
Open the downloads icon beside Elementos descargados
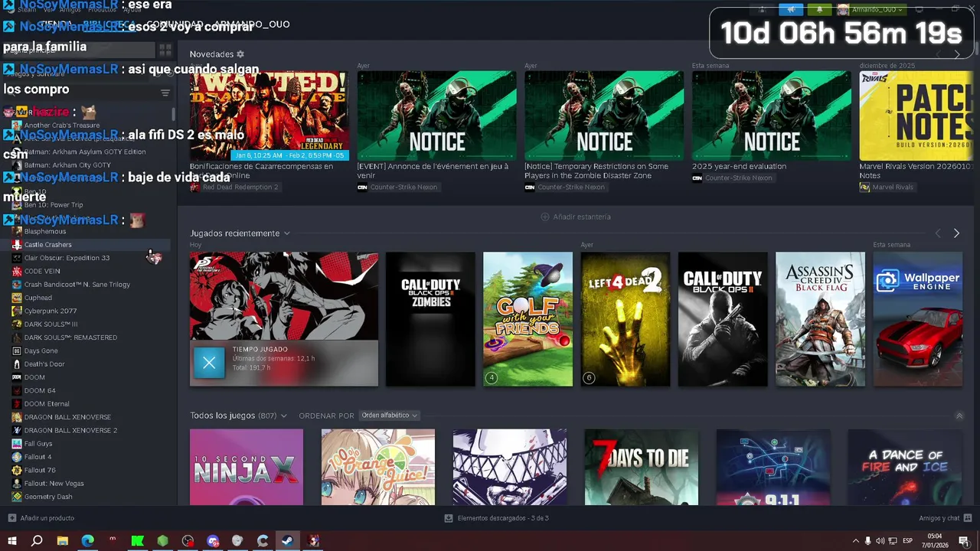click(x=449, y=518)
